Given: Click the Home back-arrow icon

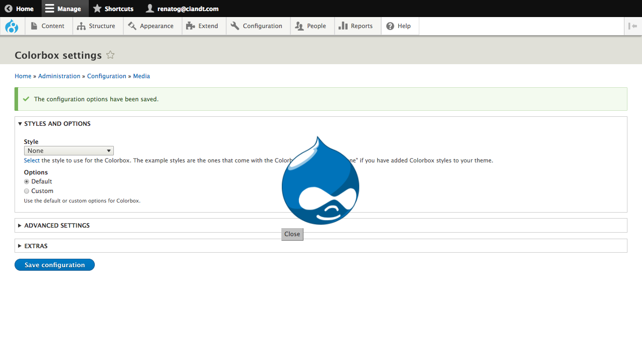Looking at the screenshot, I should tap(9, 9).
